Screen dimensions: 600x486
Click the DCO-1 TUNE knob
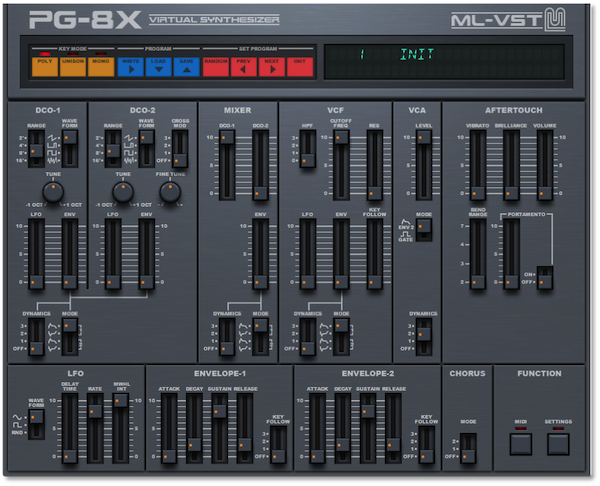pyautogui.click(x=53, y=192)
